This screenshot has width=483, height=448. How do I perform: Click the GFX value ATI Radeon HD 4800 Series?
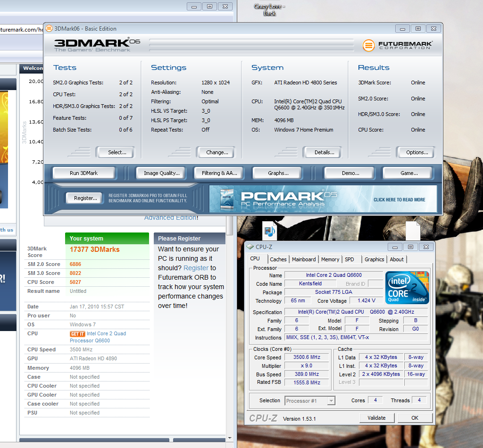click(306, 83)
